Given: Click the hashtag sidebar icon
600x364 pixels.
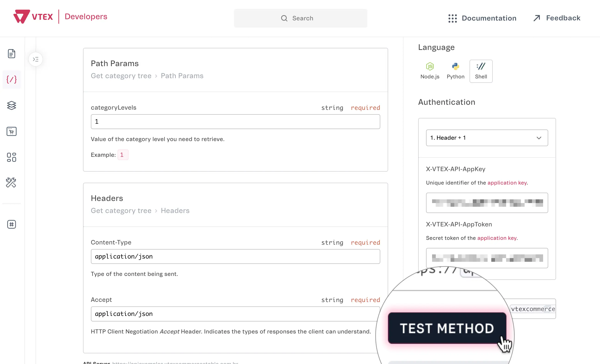Looking at the screenshot, I should point(11,224).
